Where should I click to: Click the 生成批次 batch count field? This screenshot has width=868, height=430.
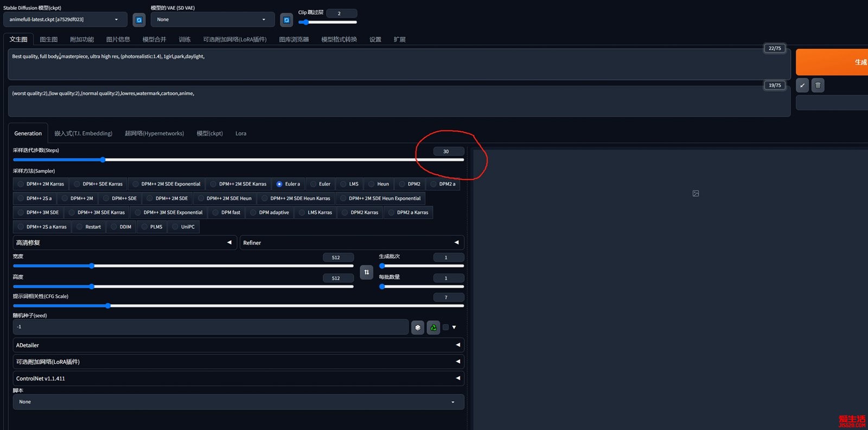(449, 257)
